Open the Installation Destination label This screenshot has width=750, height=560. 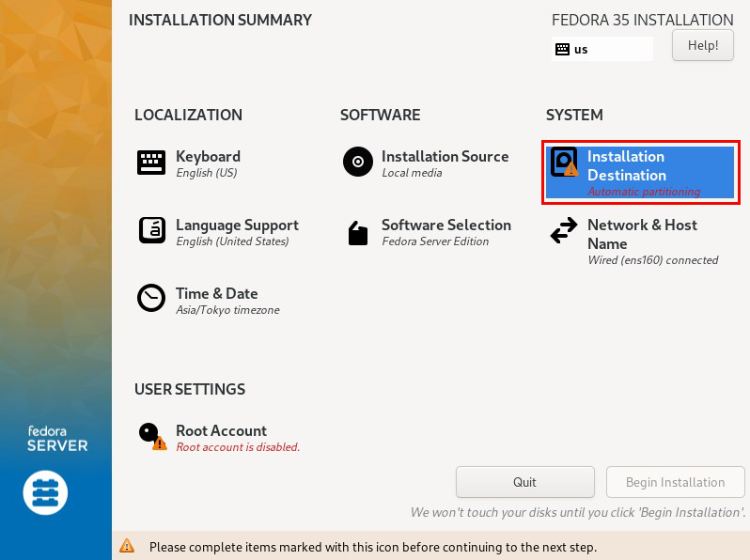627,166
